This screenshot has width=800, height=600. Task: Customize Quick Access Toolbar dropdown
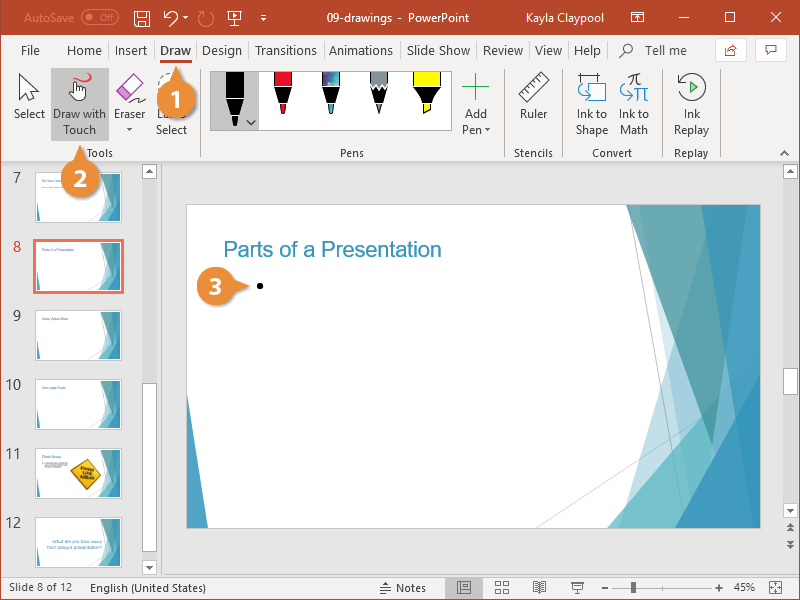click(263, 18)
